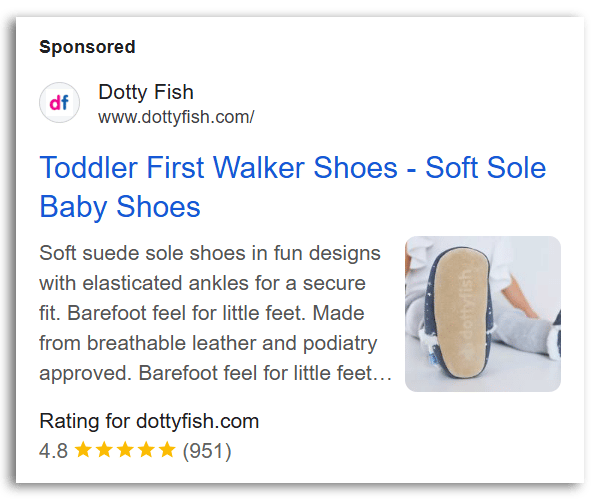
Task: Click the "Rating for dottyfish.com" text
Action: (x=149, y=421)
